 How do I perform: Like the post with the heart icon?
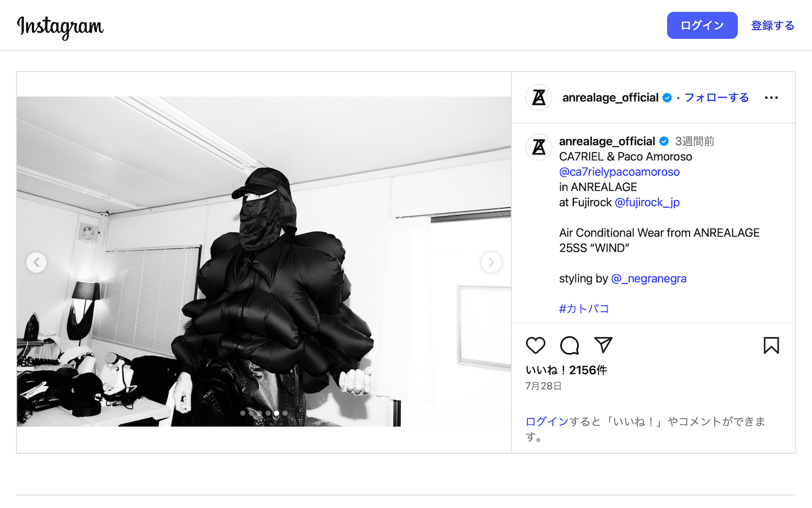click(x=535, y=346)
